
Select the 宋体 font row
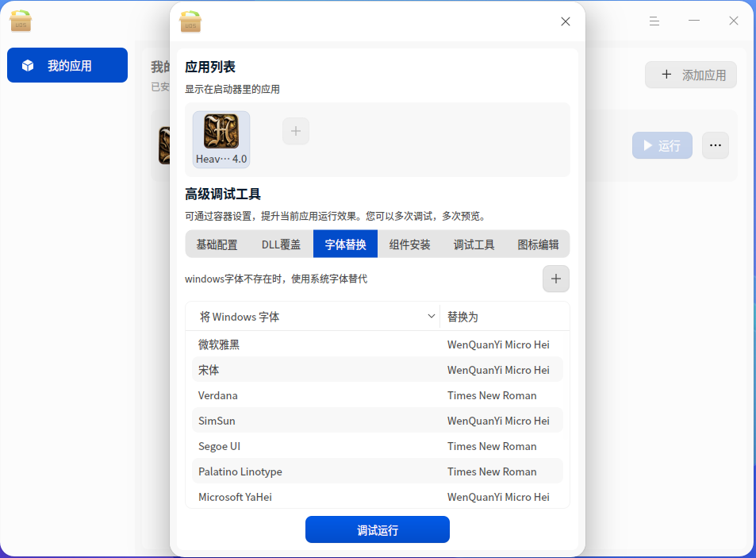(x=378, y=370)
